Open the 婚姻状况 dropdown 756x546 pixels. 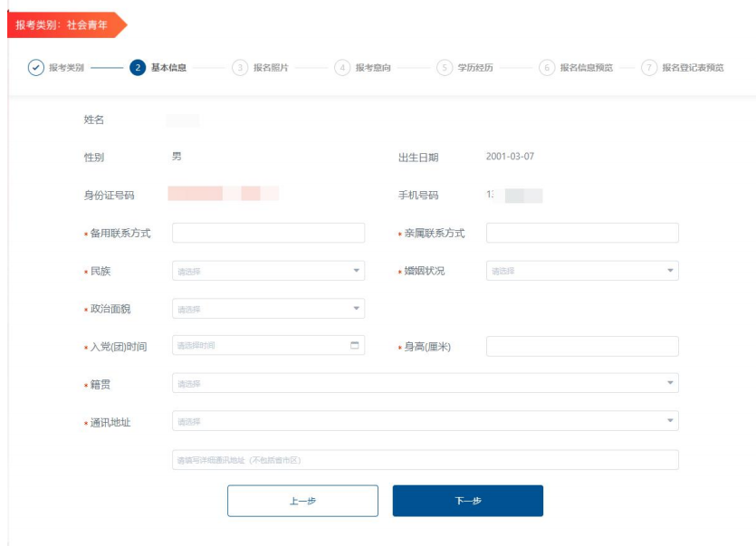[x=582, y=271]
